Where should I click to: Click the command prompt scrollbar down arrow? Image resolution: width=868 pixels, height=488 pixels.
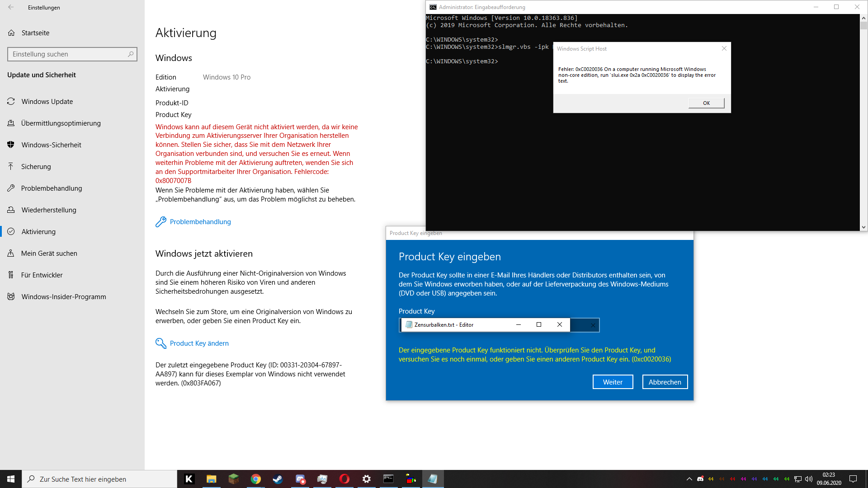pos(863,227)
